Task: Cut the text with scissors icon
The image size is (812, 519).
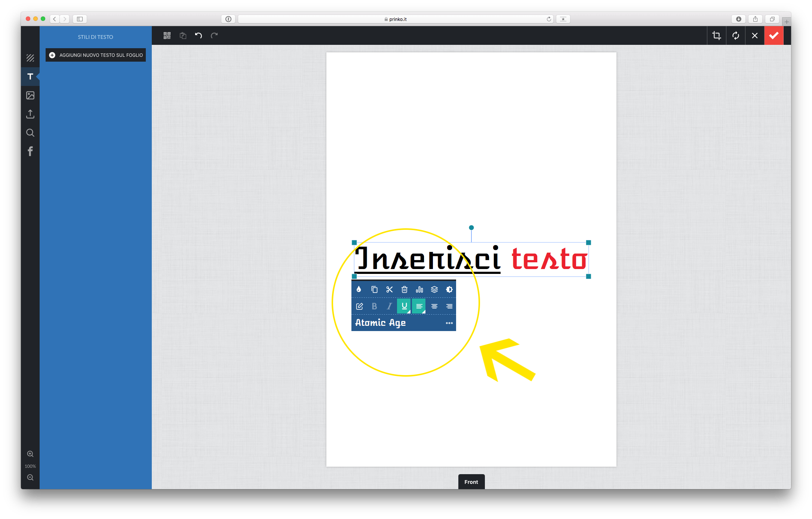Action: pyautogui.click(x=389, y=289)
